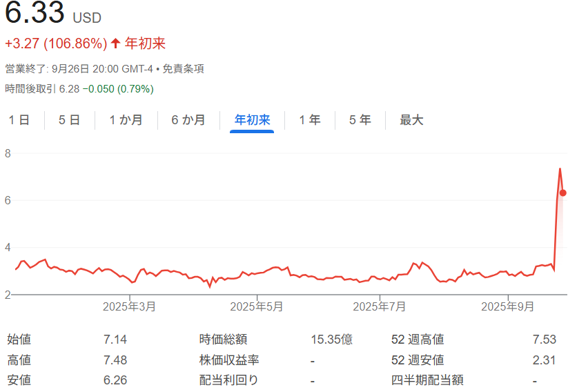The height and width of the screenshot is (392, 568).
Task: Click the 6.33 USD price heading
Action: (53, 14)
